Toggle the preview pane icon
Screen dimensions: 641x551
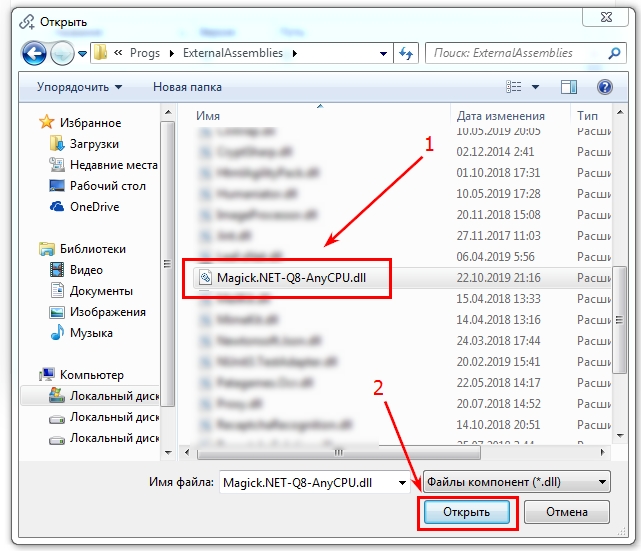click(x=569, y=87)
